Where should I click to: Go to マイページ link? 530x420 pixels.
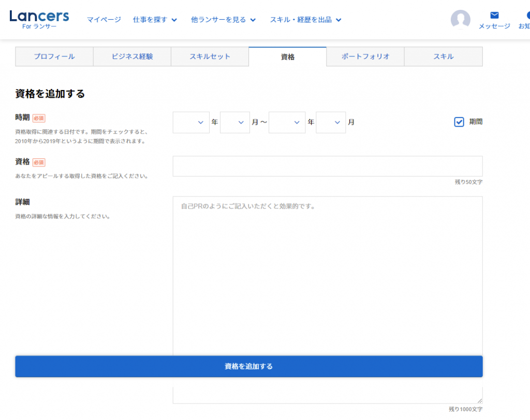(x=104, y=20)
